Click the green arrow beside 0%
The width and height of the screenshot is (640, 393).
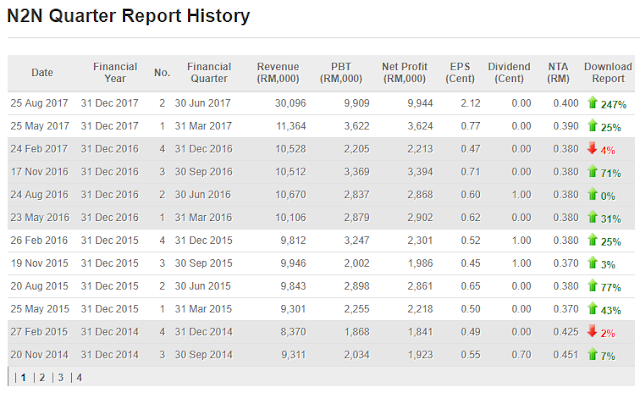[592, 194]
